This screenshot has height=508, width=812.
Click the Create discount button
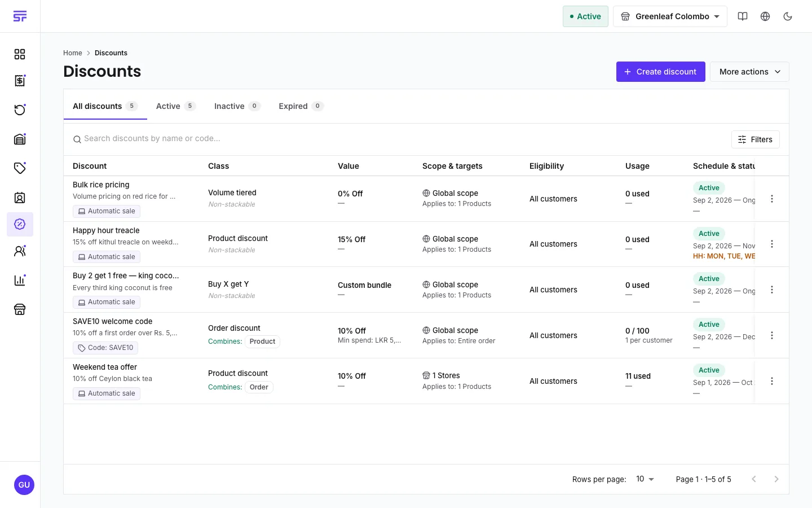660,72
